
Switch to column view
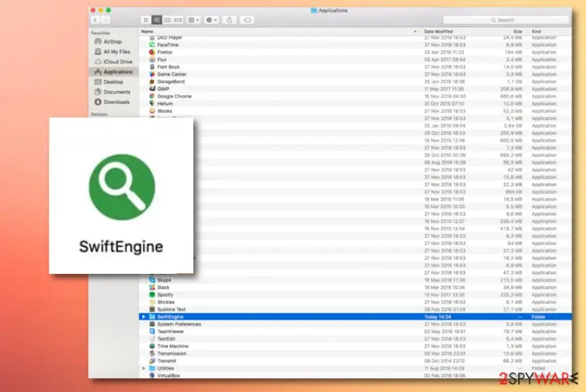point(168,20)
